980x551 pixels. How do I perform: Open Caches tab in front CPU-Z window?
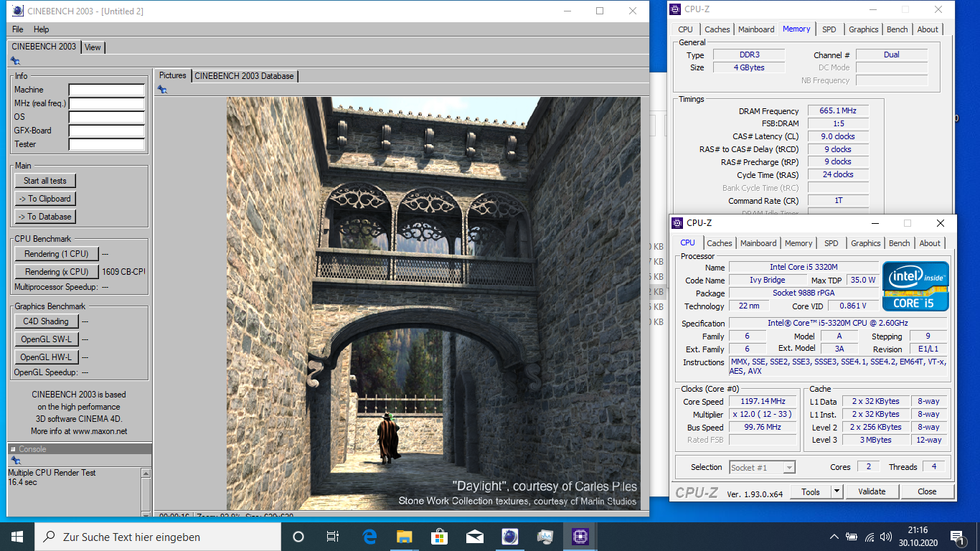tap(720, 243)
